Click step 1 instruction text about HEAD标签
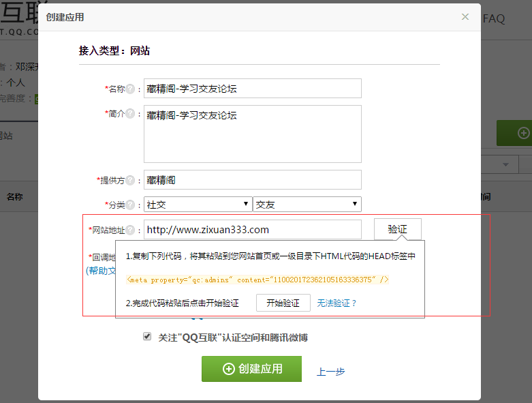The height and width of the screenshot is (403, 532). [x=270, y=256]
